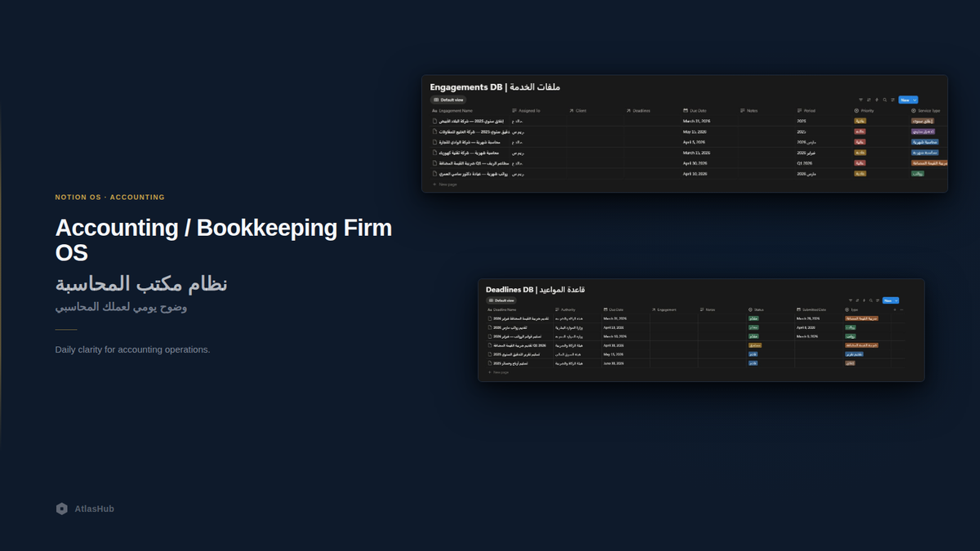Open Assigned To column header menu
The width and height of the screenshot is (980, 551).
[526, 110]
